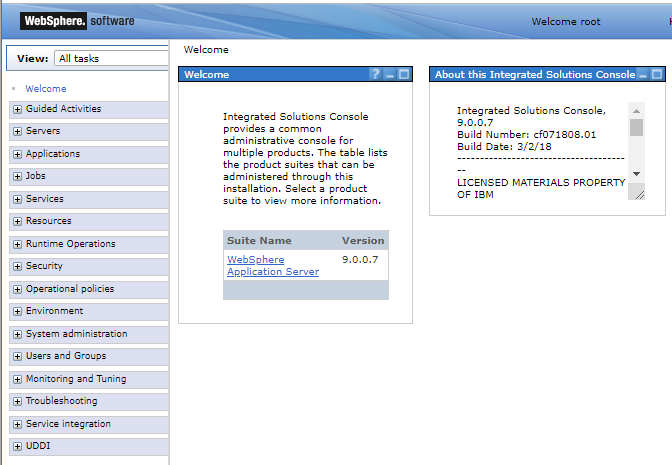
Task: Click the System administration label
Action: point(76,334)
